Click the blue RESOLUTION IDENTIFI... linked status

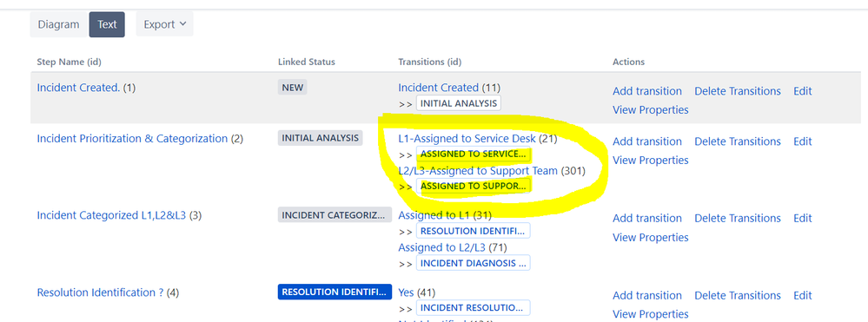335,292
